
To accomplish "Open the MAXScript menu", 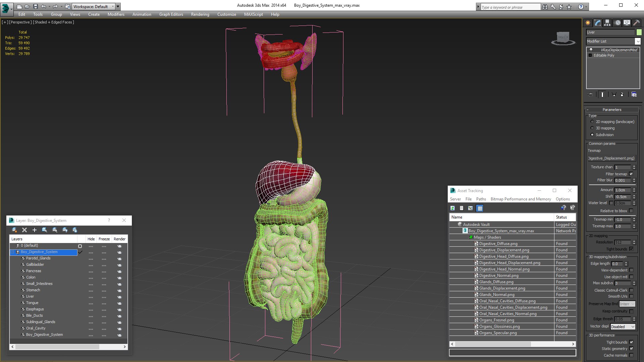I will (253, 14).
